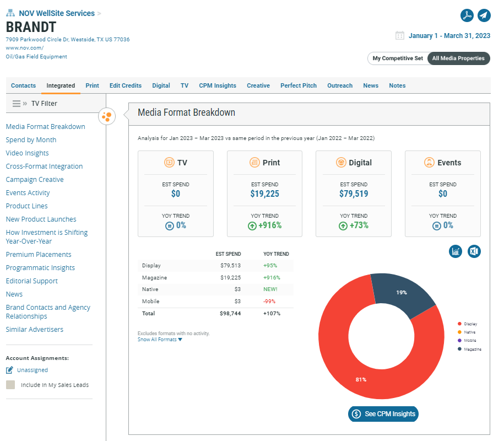Open NOV WellSite Services parent link
Image resolution: width=504 pixels, height=441 pixels.
click(x=57, y=13)
